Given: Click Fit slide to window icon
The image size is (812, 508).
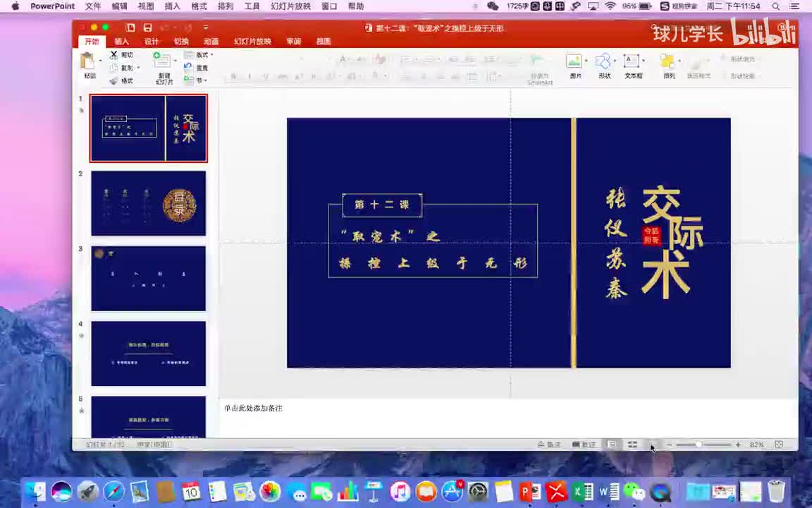Looking at the screenshot, I should coord(779,445).
